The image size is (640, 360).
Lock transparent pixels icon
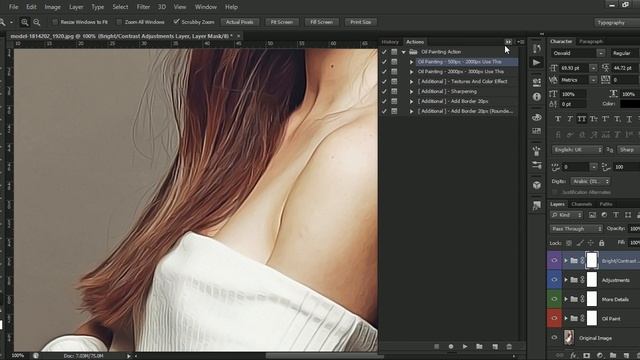click(569, 243)
